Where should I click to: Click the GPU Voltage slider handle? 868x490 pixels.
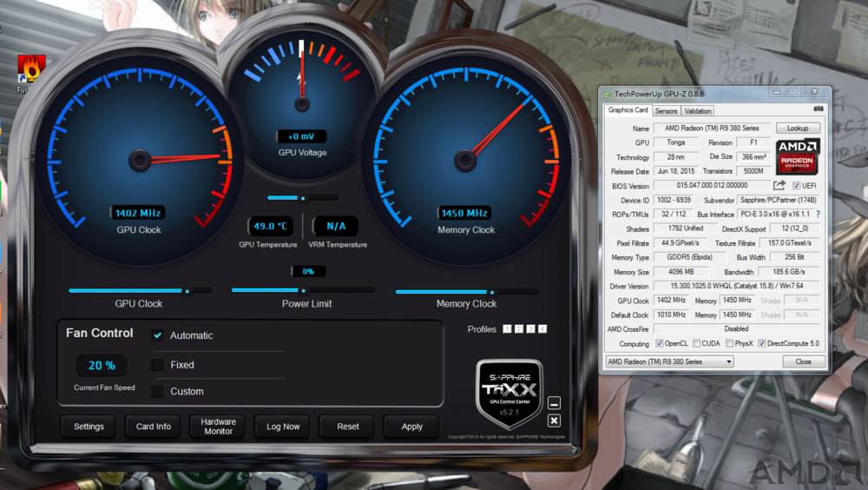click(303, 198)
